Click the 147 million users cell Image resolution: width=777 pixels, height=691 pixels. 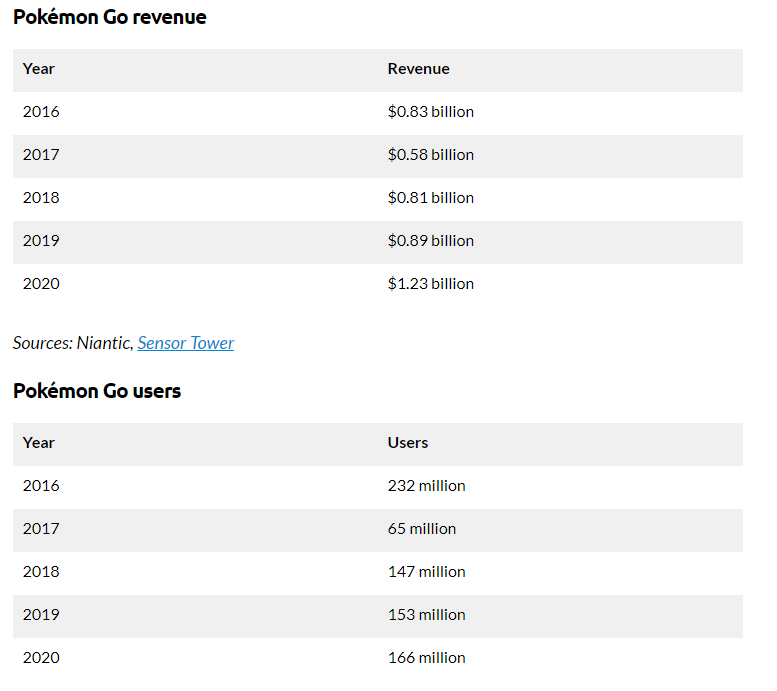coord(426,572)
